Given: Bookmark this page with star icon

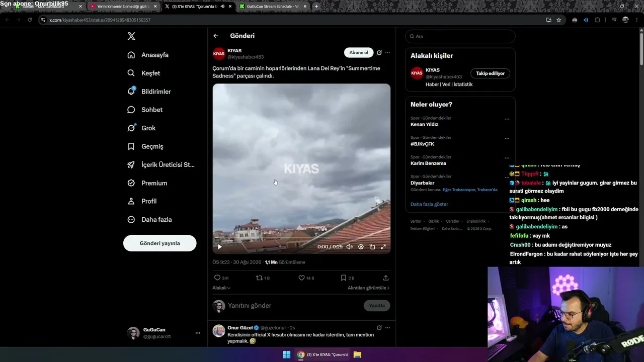Looking at the screenshot, I should pyautogui.click(x=559, y=20).
